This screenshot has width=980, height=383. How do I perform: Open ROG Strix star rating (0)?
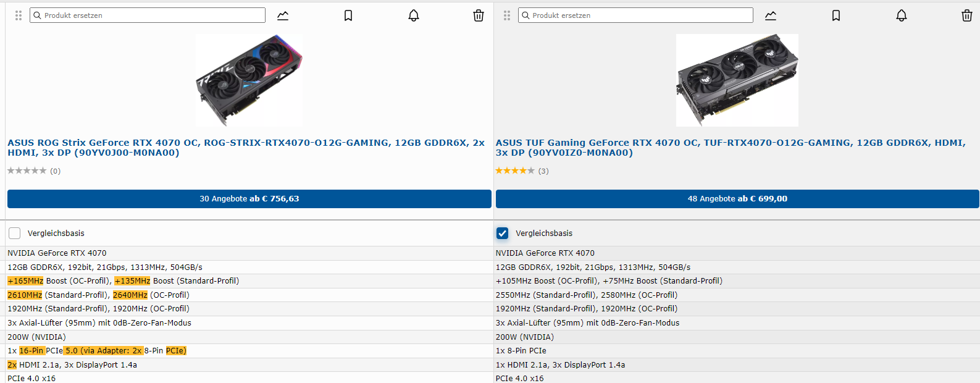tap(34, 171)
